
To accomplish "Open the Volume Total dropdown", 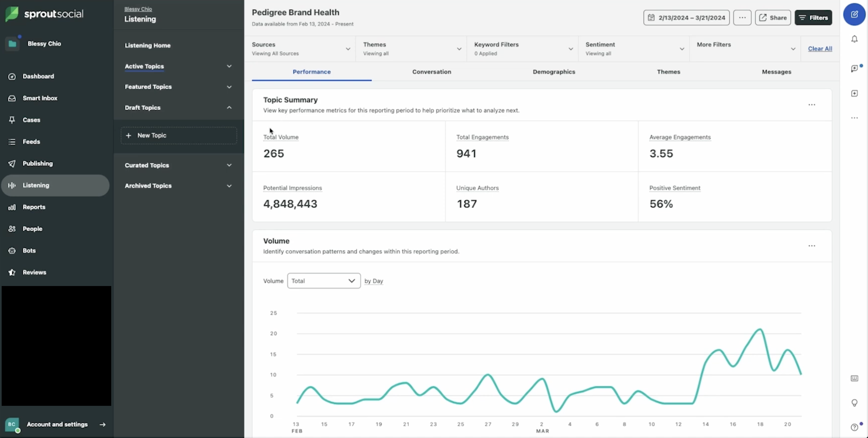I will [324, 281].
